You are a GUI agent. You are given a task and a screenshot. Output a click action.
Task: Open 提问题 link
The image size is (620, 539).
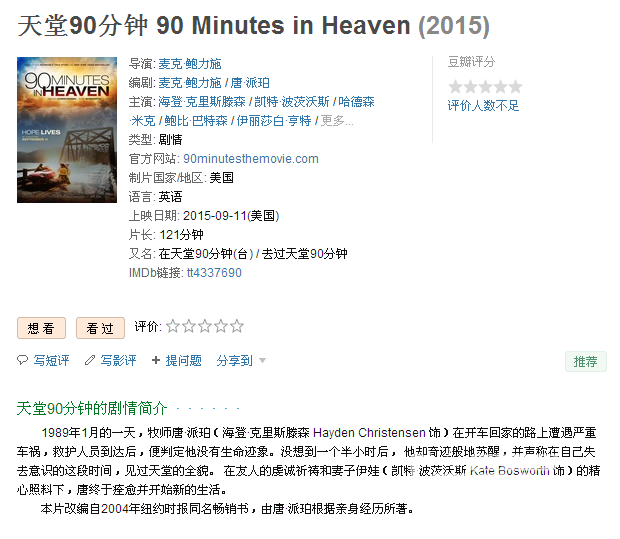[183, 361]
